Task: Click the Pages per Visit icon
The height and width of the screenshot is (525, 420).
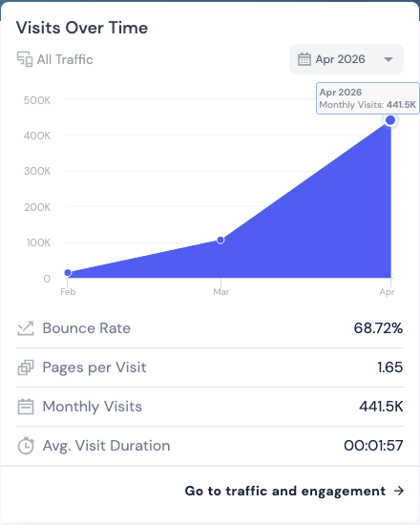Action: coord(26,367)
